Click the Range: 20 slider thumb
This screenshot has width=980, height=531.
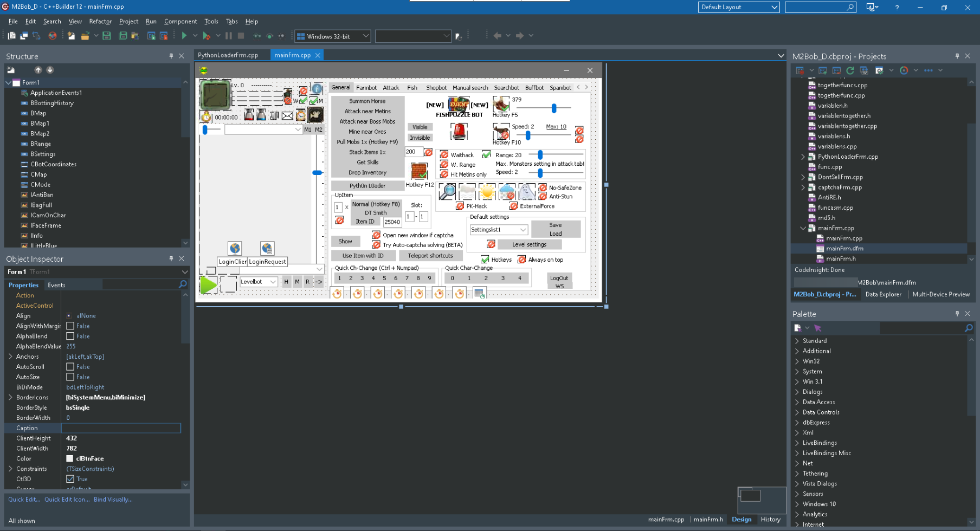point(540,155)
